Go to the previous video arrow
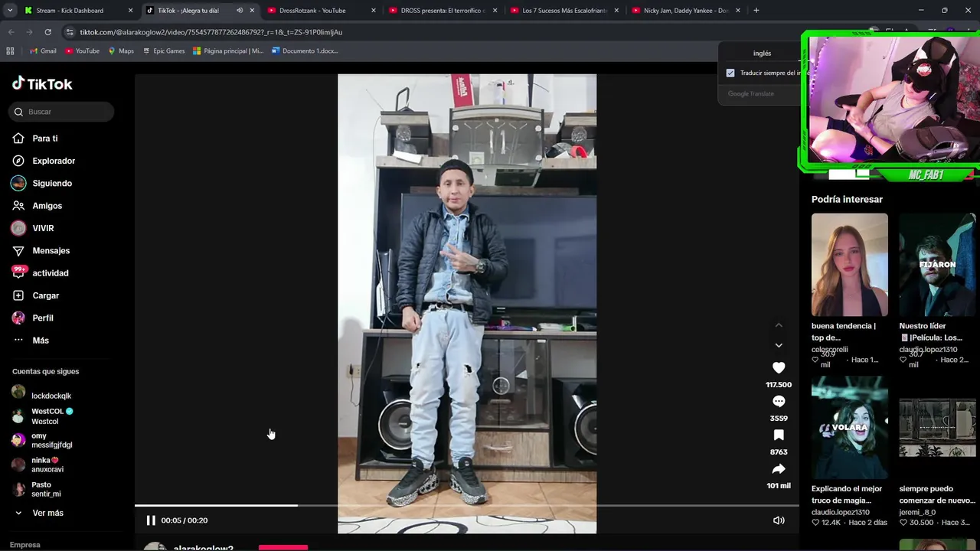 [779, 325]
